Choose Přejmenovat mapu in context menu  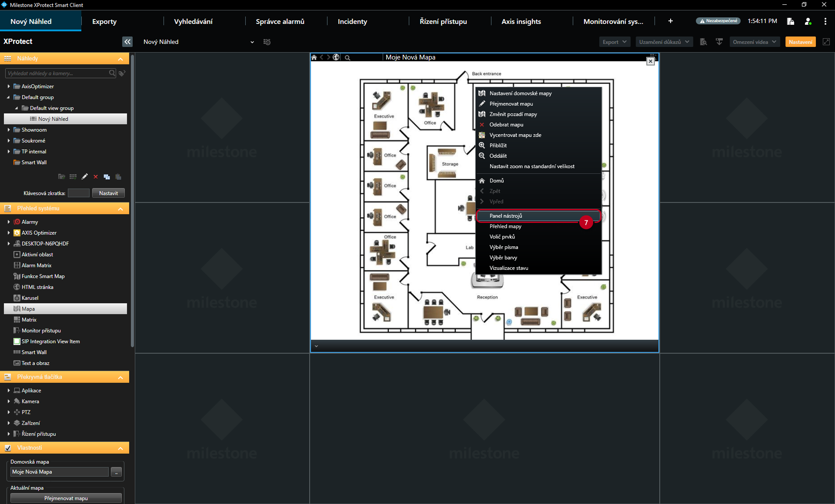[538, 103]
